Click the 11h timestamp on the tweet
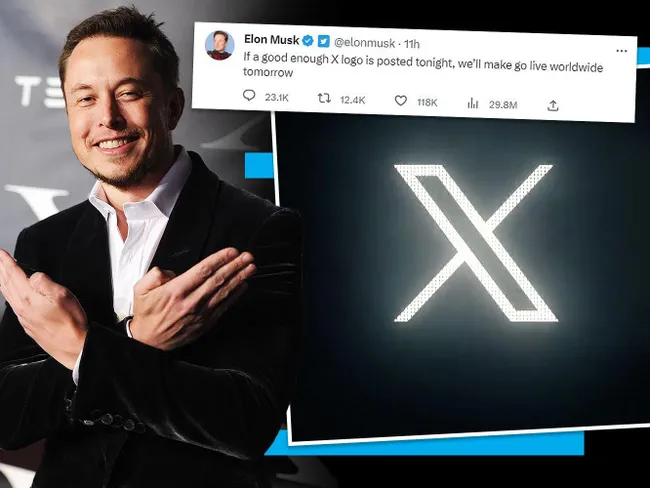The height and width of the screenshot is (488, 650). point(412,44)
